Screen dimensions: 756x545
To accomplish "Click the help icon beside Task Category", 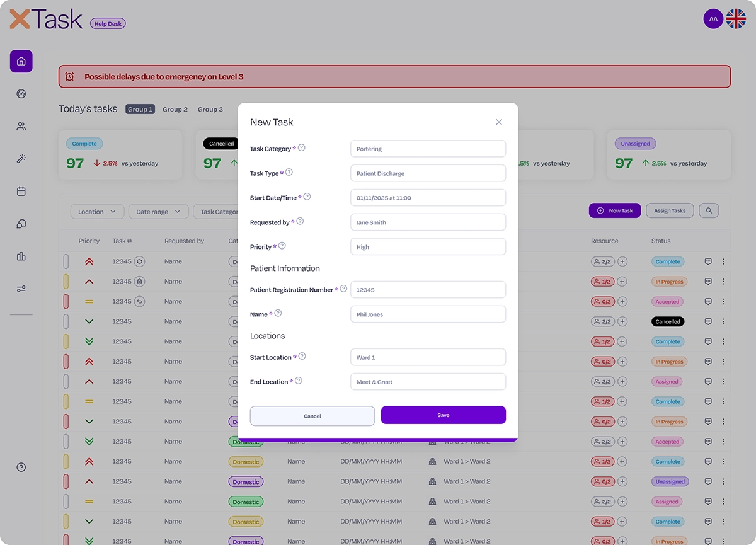I will click(302, 148).
